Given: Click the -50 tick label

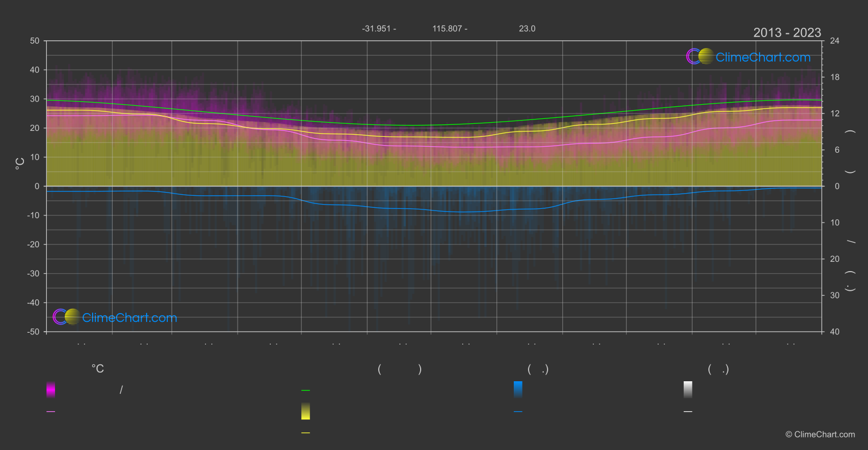Looking at the screenshot, I should (33, 332).
